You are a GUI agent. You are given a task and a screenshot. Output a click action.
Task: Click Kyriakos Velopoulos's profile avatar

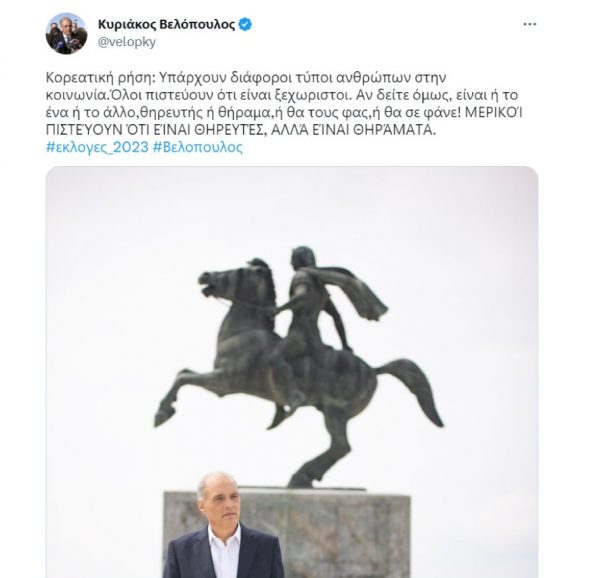pos(66,33)
